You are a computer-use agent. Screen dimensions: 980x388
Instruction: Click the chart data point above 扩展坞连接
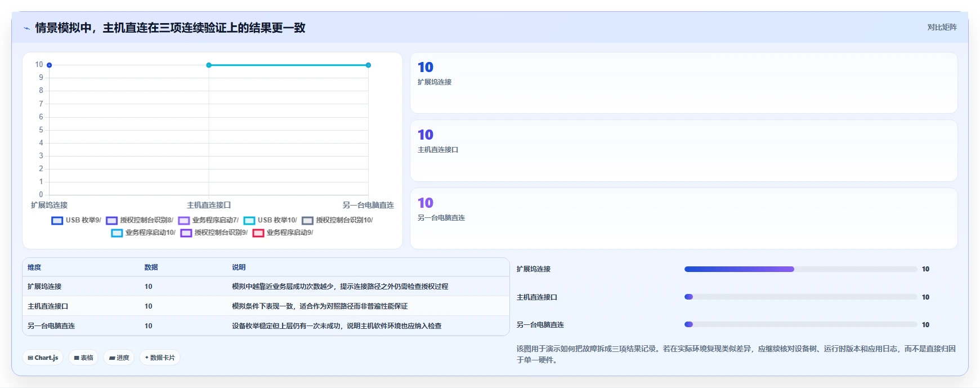point(50,65)
